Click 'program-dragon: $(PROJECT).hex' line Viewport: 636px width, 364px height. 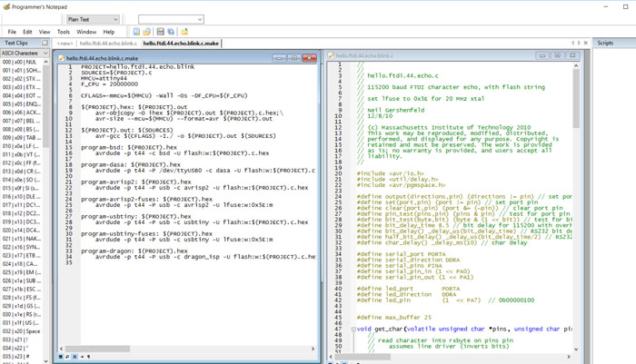[x=134, y=251]
